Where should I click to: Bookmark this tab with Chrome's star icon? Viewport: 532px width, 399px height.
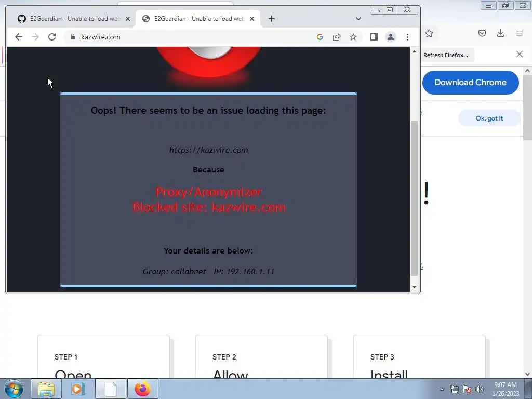click(353, 37)
